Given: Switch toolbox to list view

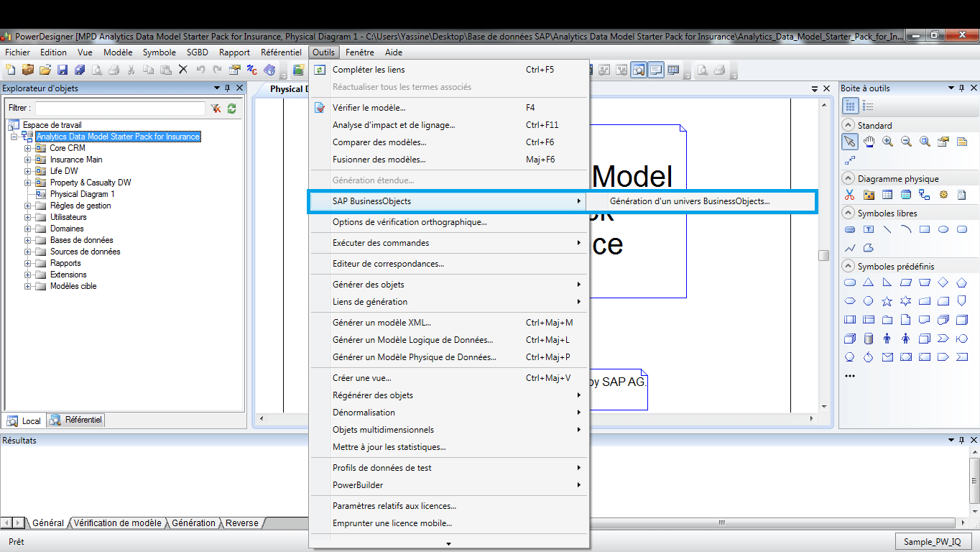Looking at the screenshot, I should pyautogui.click(x=868, y=106).
